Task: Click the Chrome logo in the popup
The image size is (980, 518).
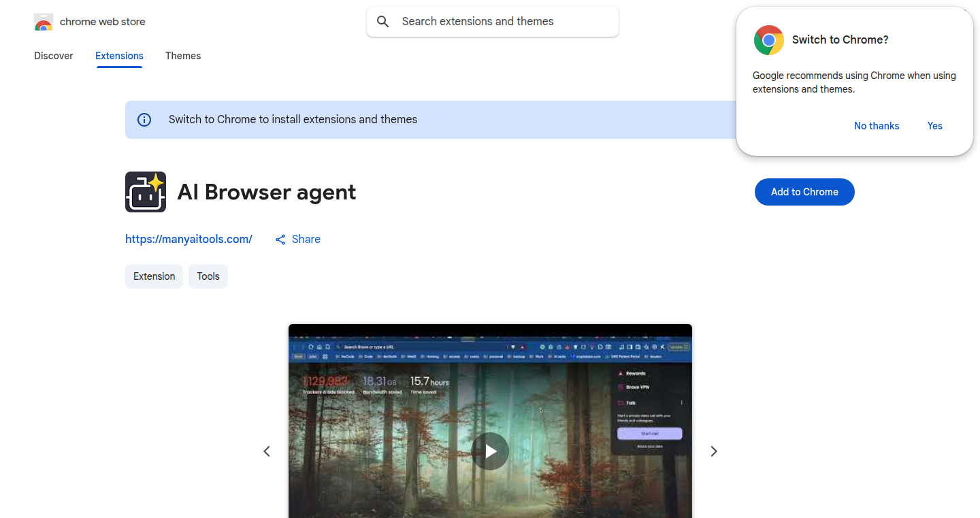Action: pyautogui.click(x=769, y=40)
